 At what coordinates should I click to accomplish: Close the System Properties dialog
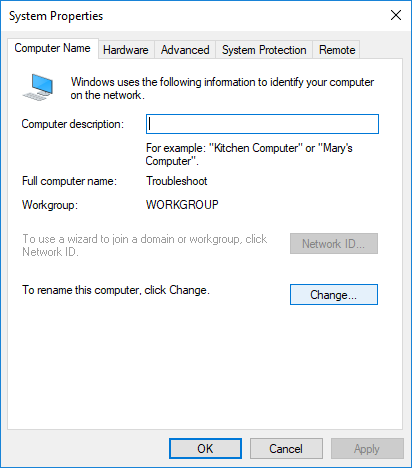point(396,15)
